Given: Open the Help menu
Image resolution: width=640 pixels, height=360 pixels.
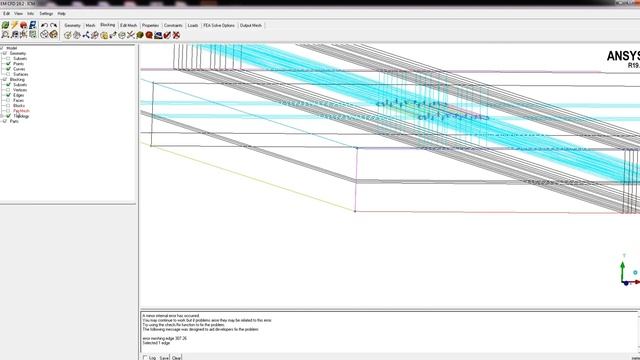Looking at the screenshot, I should point(61,13).
